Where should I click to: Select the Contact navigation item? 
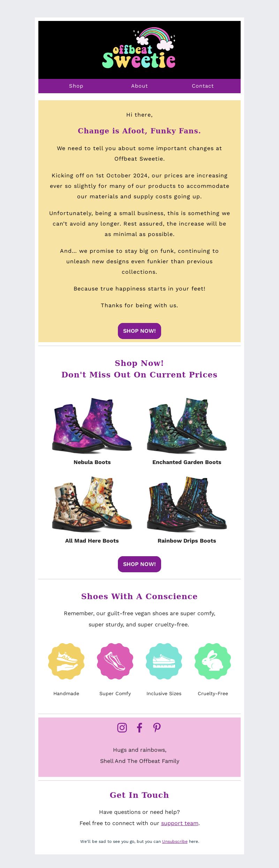203,86
